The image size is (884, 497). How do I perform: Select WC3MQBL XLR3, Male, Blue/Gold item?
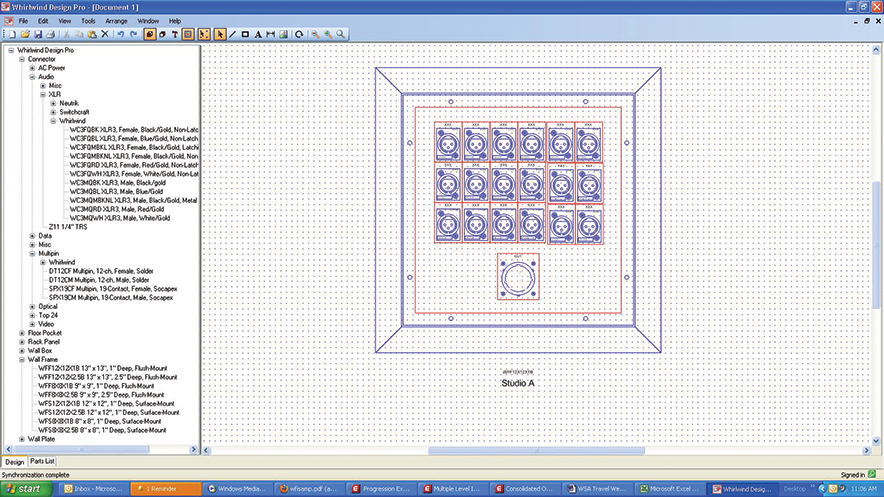(x=117, y=192)
